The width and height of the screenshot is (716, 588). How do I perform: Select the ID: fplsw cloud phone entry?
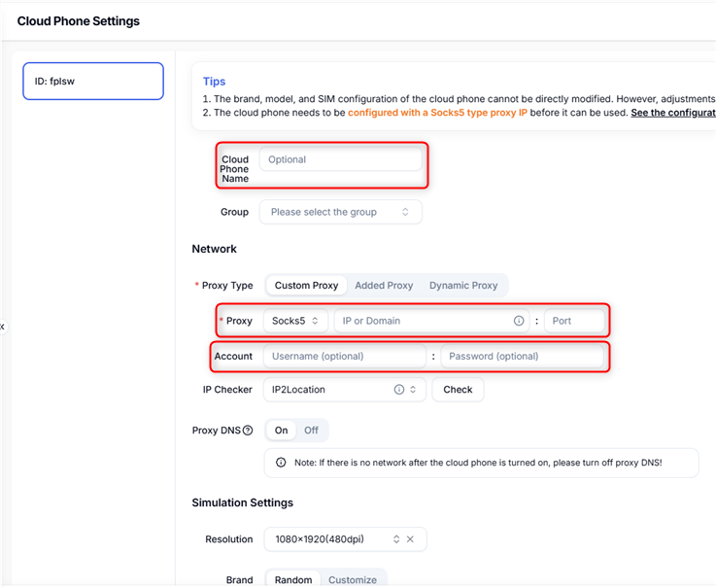coord(93,82)
